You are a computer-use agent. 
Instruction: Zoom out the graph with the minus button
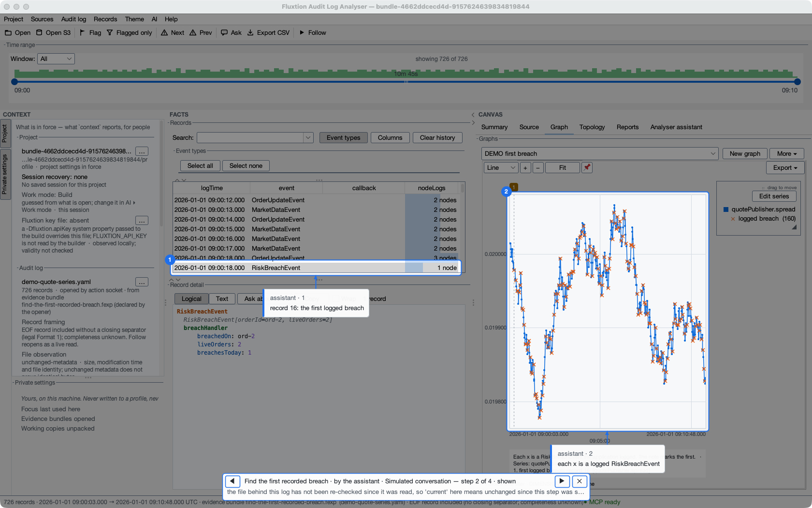538,167
